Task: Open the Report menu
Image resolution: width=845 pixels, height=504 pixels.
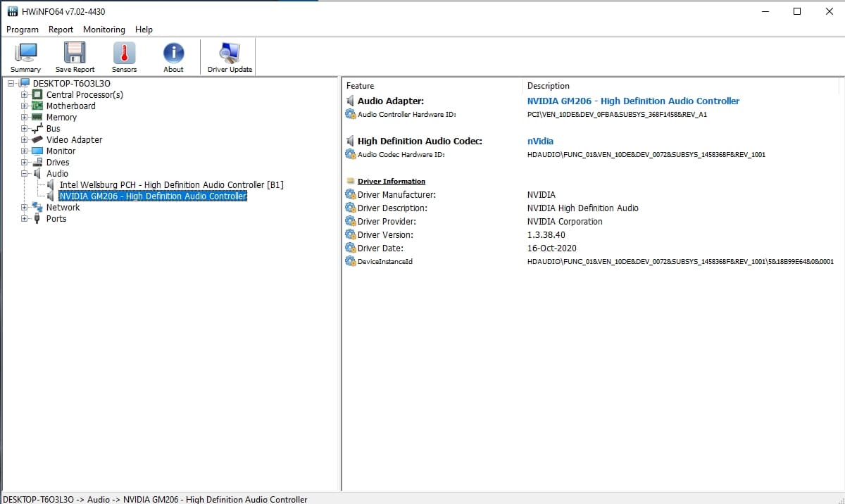Action: point(61,30)
